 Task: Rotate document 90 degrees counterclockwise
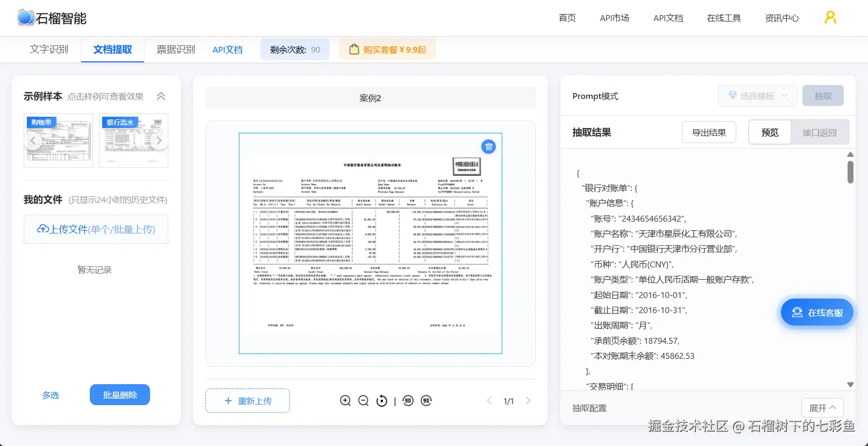pos(408,400)
